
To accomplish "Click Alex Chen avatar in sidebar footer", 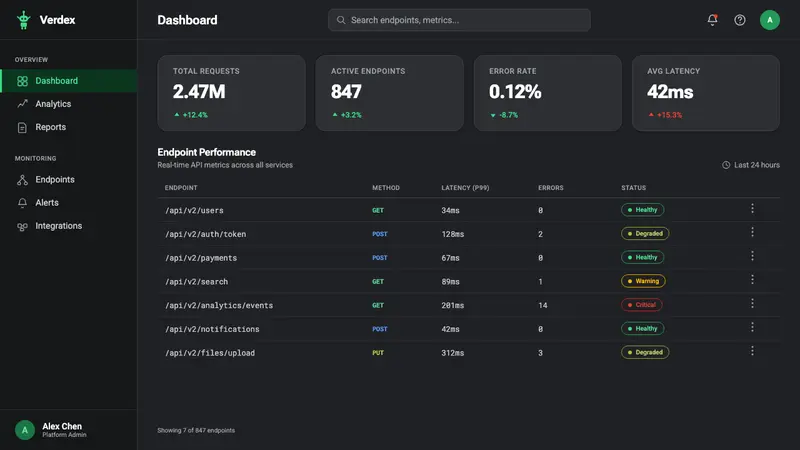I will pos(24,430).
